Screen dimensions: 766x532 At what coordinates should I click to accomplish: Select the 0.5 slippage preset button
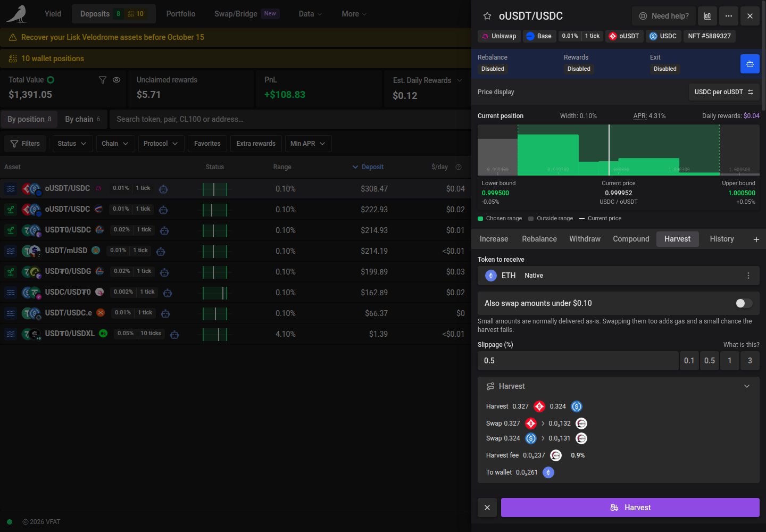710,361
